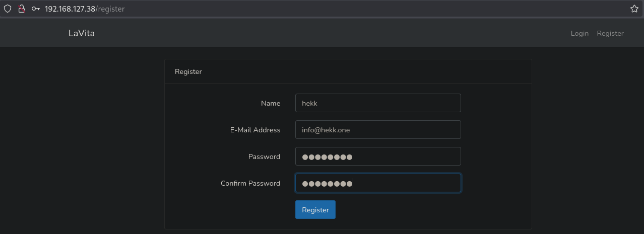Select the URL 192.168.127.38/register in address bar
This screenshot has height=234, width=644.
85,9
